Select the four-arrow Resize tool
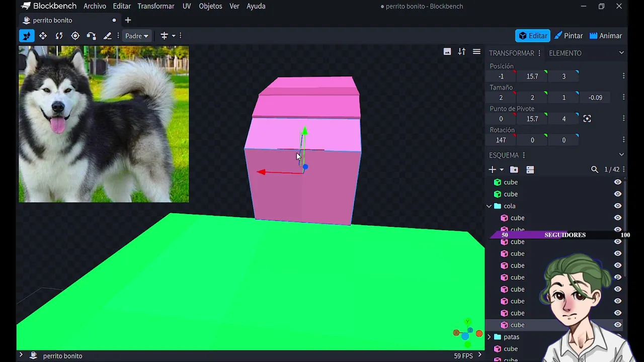The height and width of the screenshot is (362, 644). 43,36
